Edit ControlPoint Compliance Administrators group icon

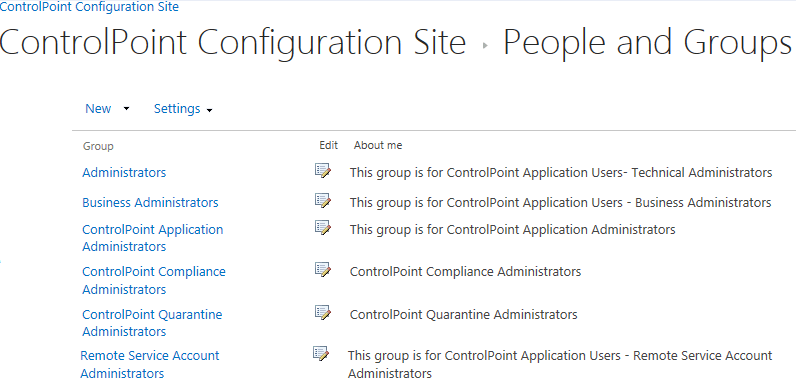[323, 270]
